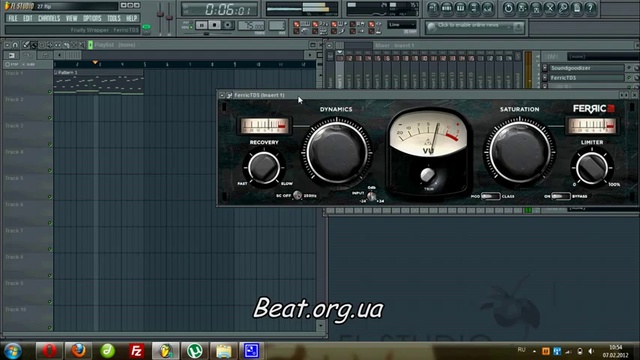Open the Soundgoodizer slot menu arrow

pos(545,68)
